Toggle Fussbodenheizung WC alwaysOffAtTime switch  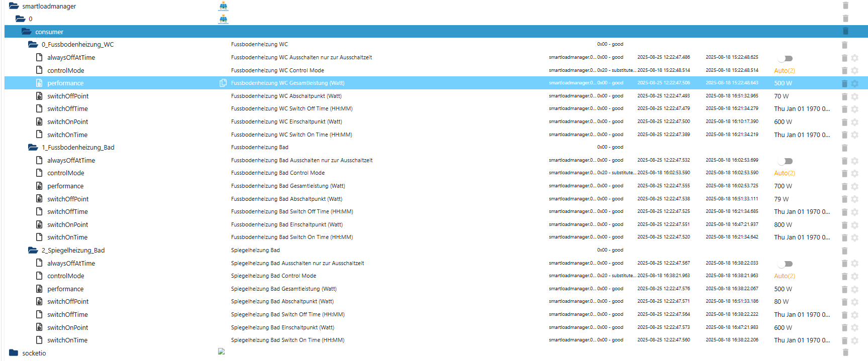tap(785, 58)
